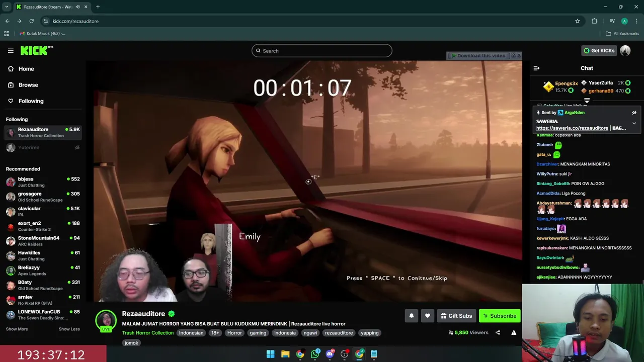The image size is (644, 362).
Task: Follow channel with heart icon
Action: (x=428, y=316)
